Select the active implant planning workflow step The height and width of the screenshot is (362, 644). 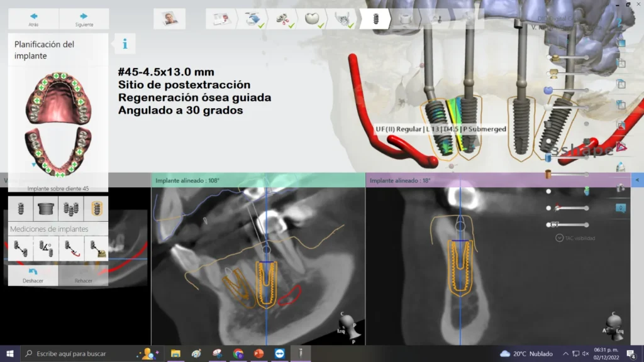coord(375,19)
